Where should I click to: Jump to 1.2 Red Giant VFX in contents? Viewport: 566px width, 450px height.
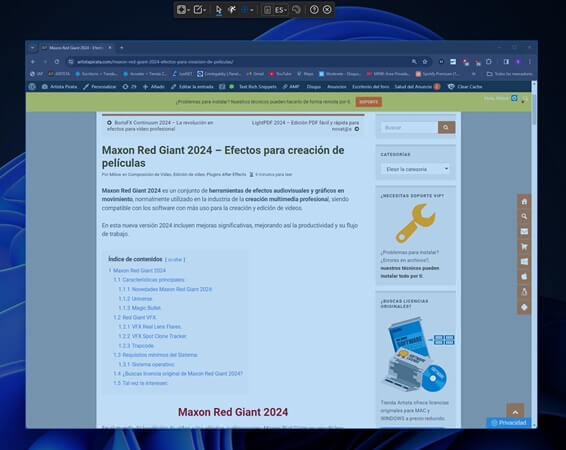(135, 317)
